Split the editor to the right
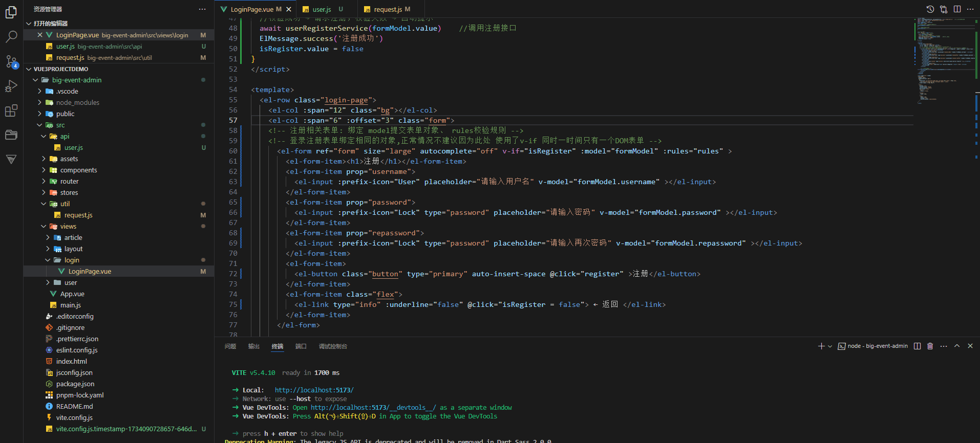 coord(957,9)
